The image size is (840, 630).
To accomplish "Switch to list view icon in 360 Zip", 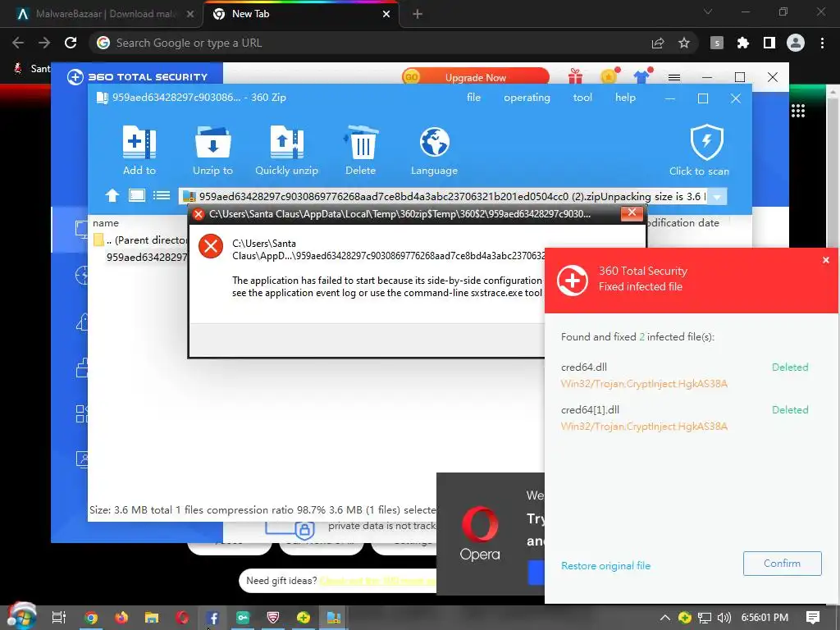I will (162, 195).
